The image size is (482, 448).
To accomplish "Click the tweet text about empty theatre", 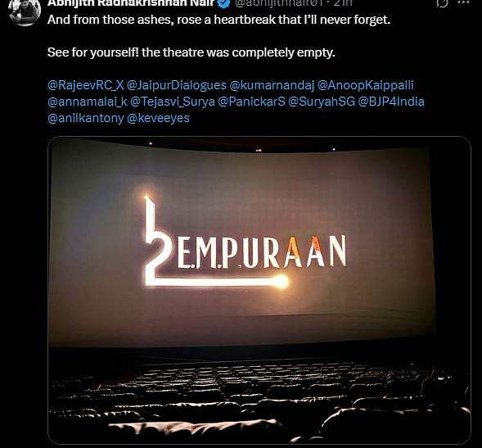I will point(191,52).
